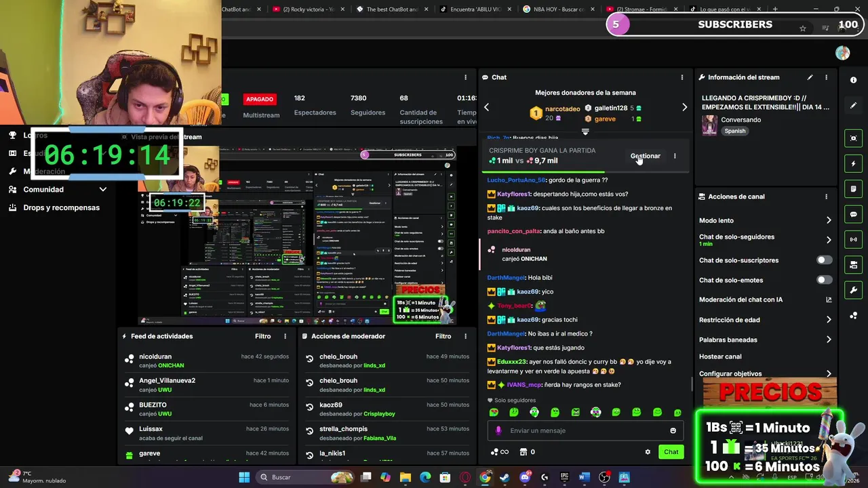This screenshot has width=868, height=488.
Task: Click the chat bubble quick-action icon
Action: point(853,214)
